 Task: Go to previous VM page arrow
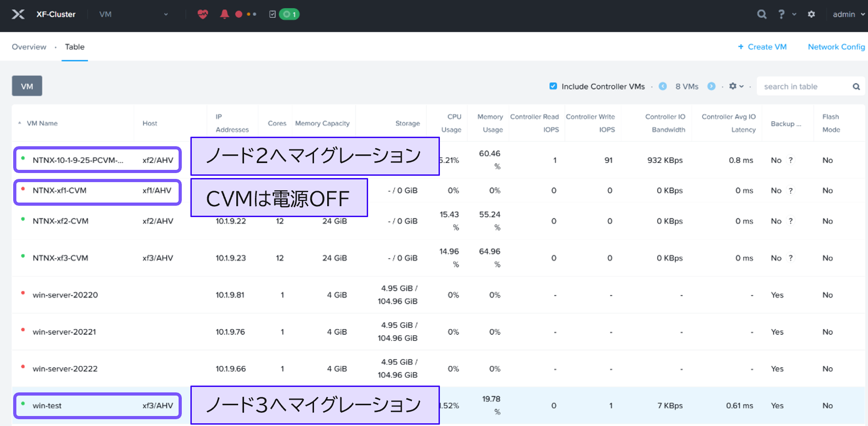coord(663,86)
